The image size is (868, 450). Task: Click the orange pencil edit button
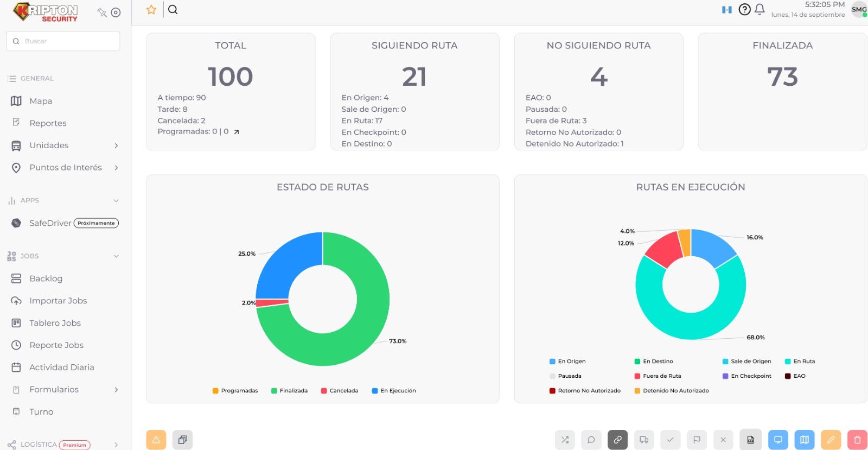click(x=831, y=440)
